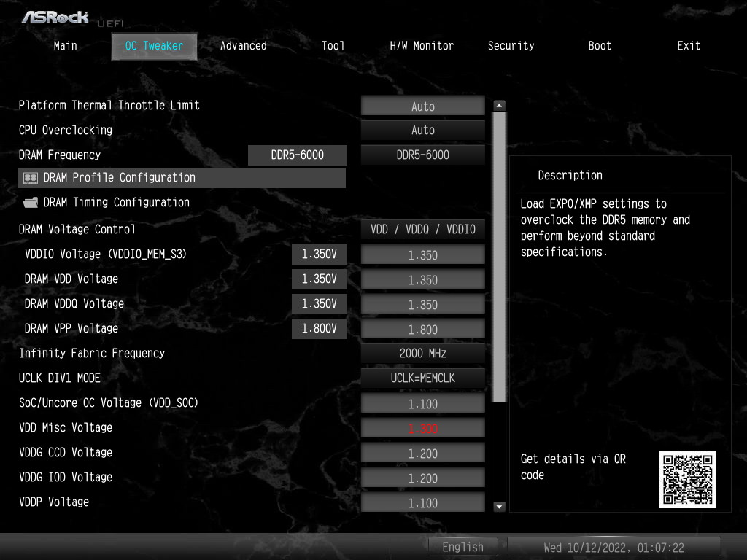
Task: Select the DRAM VDD Voltage 1.350 field
Action: (423, 279)
